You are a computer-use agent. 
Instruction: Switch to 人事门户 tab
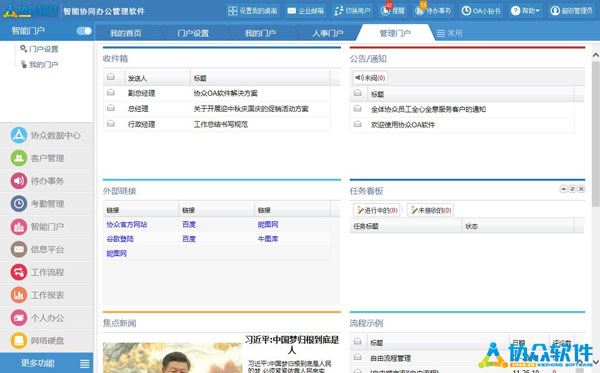click(x=328, y=33)
